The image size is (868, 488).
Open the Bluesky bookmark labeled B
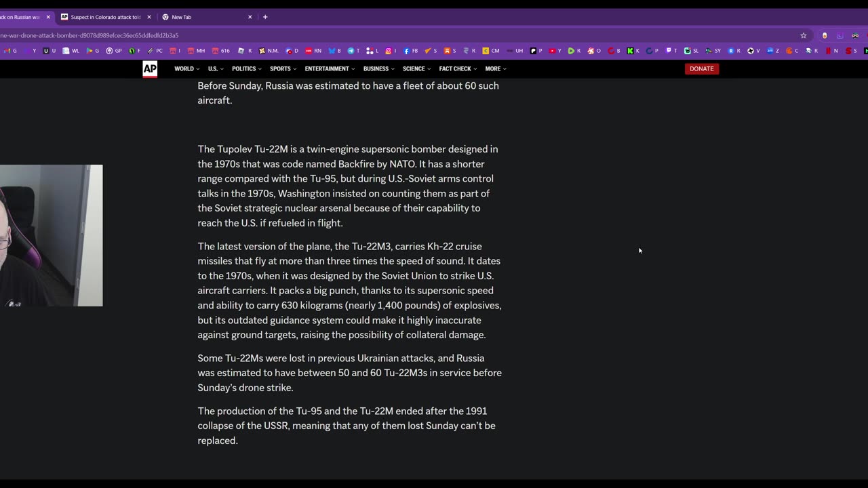pos(334,51)
